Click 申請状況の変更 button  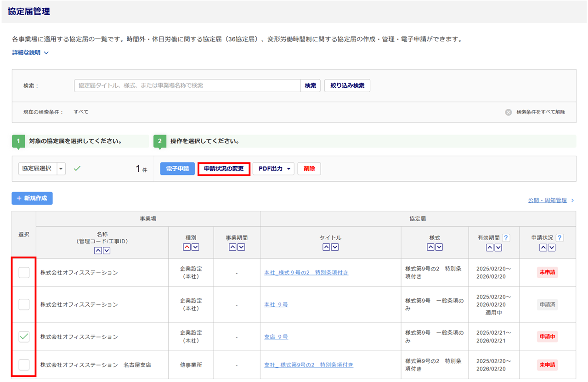(x=224, y=169)
